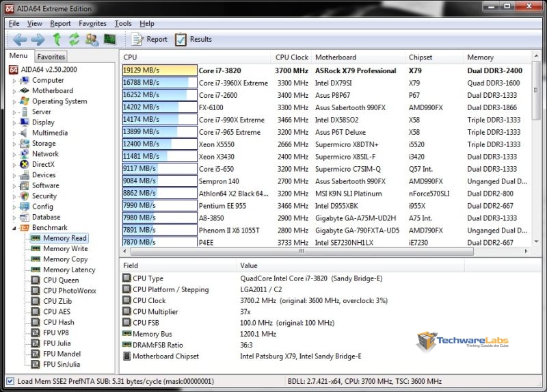This screenshot has width=547, height=392.
Task: Select the Server tower icon
Action: tap(25, 112)
